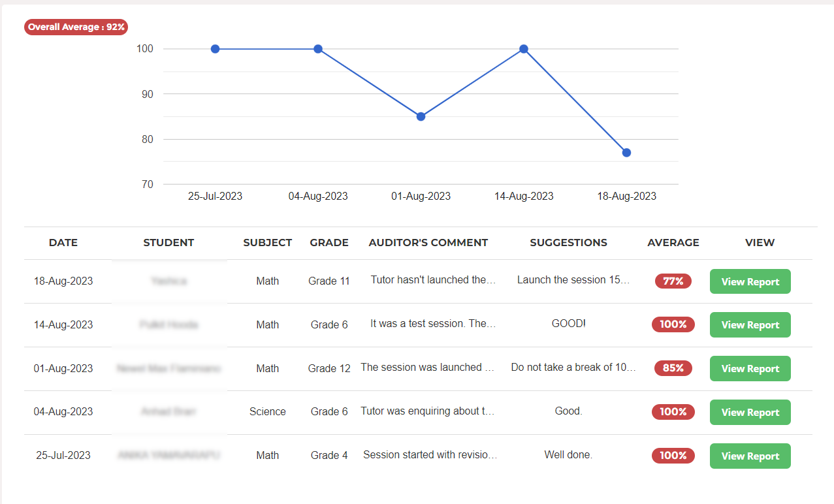
Task: Select the lowest chart point at 18-Aug-2023
Action: 626,153
